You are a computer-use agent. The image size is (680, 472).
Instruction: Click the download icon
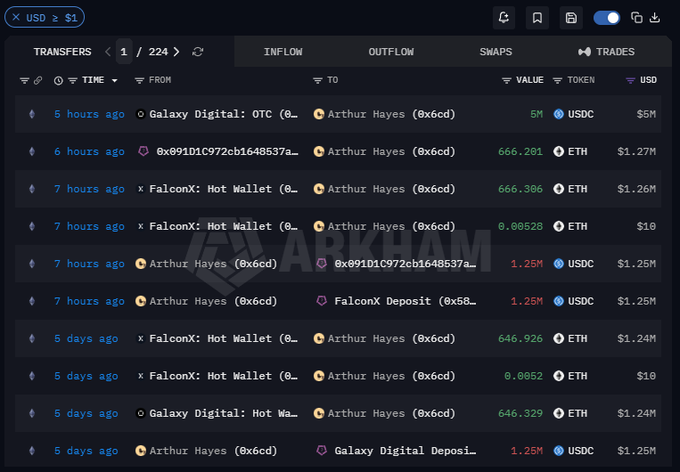pyautogui.click(x=655, y=17)
